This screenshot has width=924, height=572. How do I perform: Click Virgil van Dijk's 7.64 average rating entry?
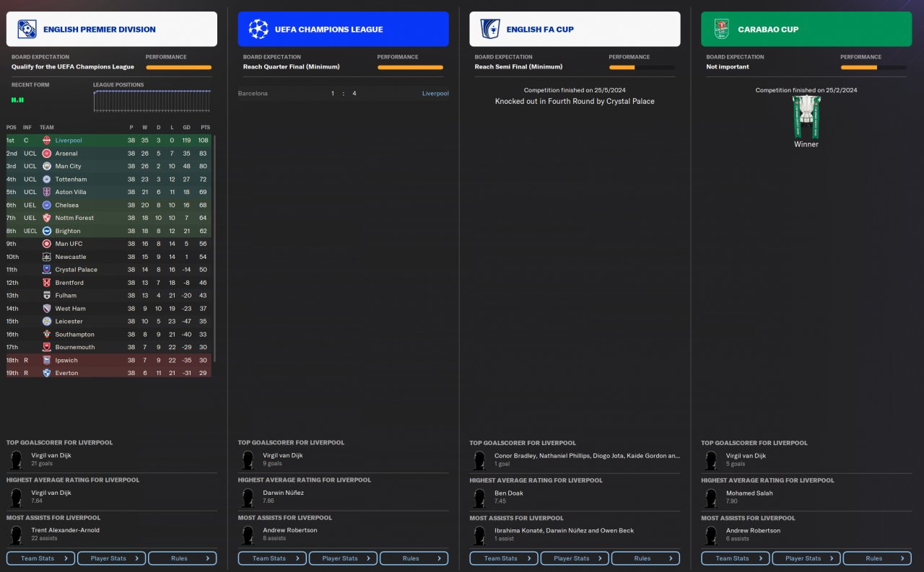pos(112,497)
